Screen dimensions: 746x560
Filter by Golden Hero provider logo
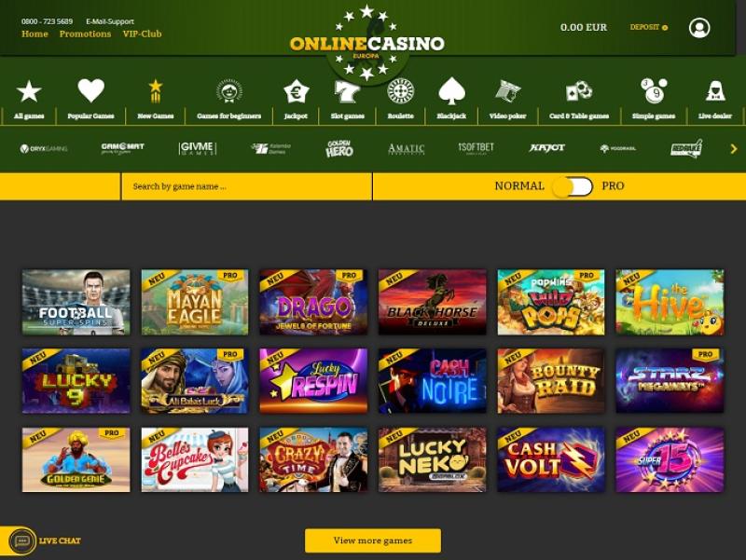pyautogui.click(x=339, y=149)
